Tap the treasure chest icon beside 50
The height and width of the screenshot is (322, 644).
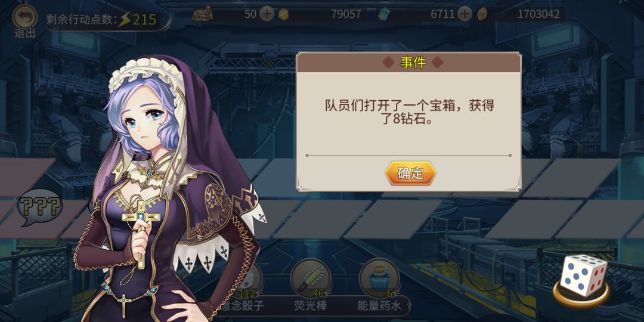(x=203, y=14)
